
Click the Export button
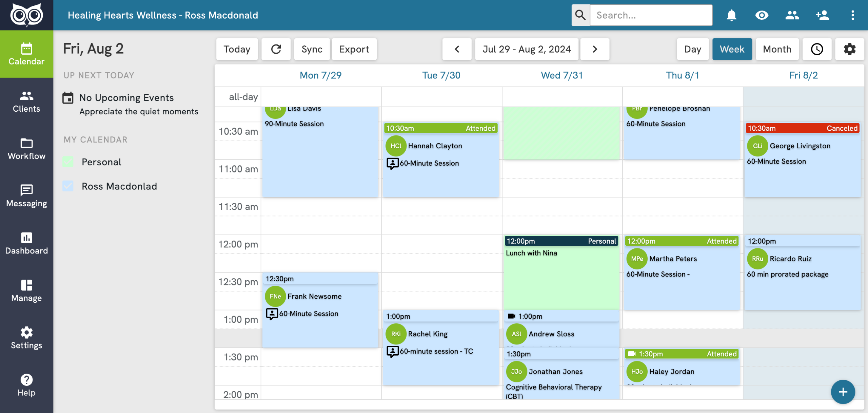point(354,49)
